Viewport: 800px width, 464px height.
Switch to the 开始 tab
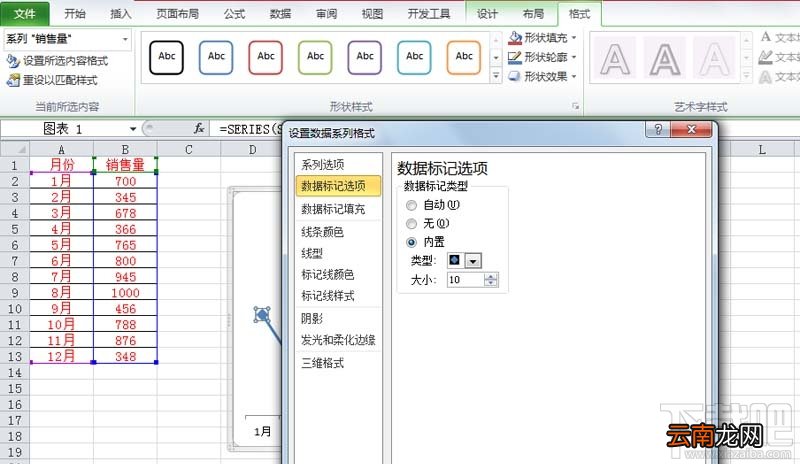point(74,14)
